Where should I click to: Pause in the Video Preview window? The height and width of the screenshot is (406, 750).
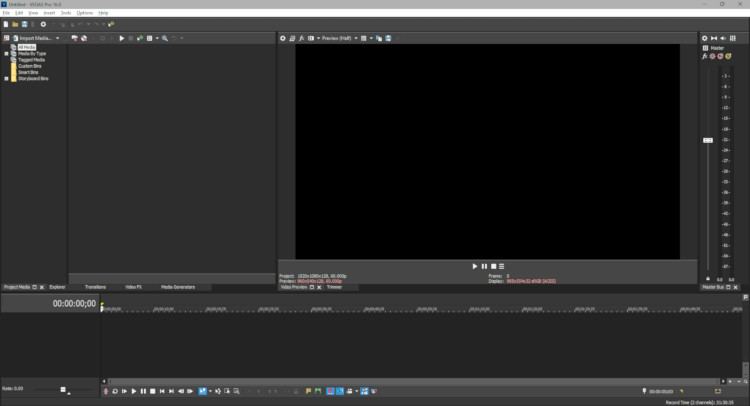tap(484, 266)
